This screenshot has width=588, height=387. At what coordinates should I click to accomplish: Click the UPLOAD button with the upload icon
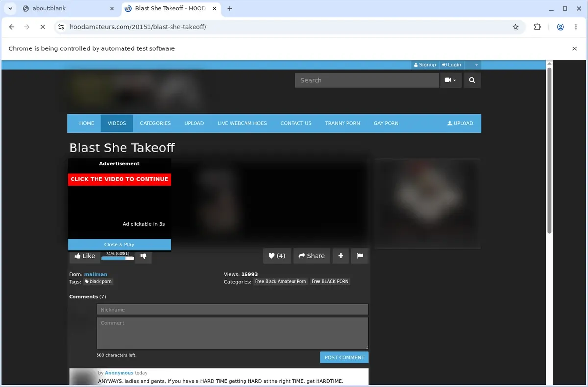pyautogui.click(x=461, y=123)
